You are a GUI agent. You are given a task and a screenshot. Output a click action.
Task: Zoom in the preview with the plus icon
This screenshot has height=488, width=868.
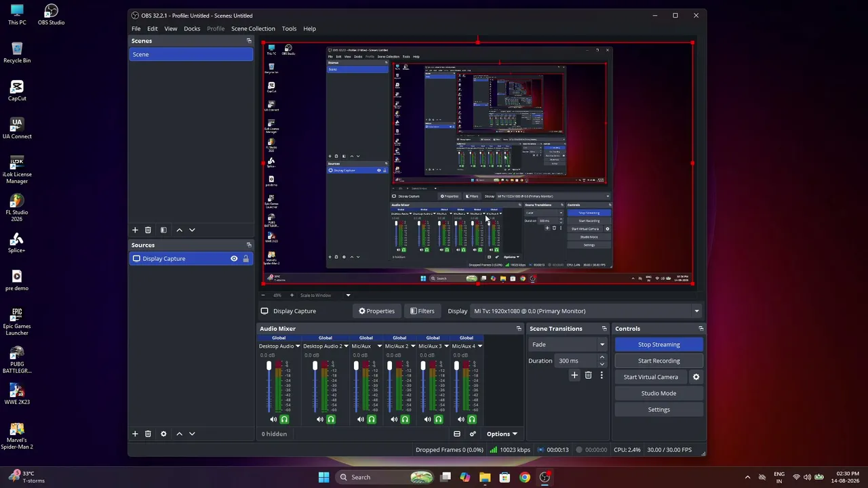click(292, 295)
